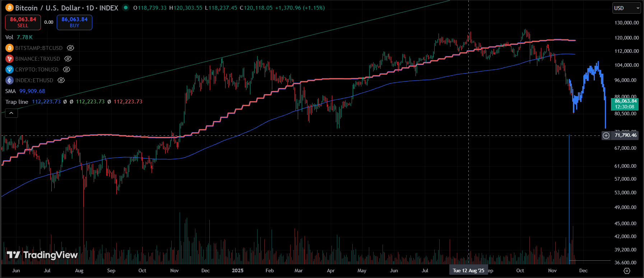Click the INDEX:ETHUSD Ethereum icon

click(x=9, y=80)
